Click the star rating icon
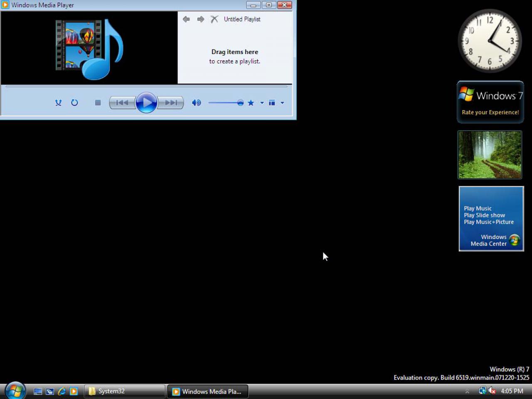This screenshot has height=399, width=532. tap(251, 103)
